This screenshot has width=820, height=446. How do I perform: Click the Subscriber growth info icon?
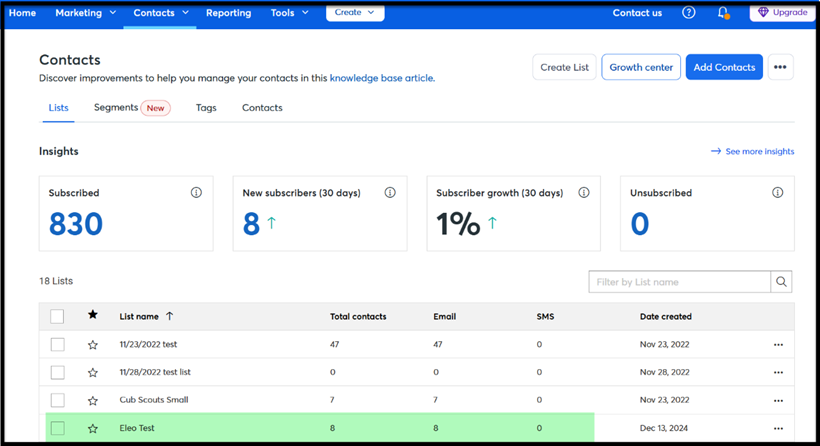tap(584, 192)
